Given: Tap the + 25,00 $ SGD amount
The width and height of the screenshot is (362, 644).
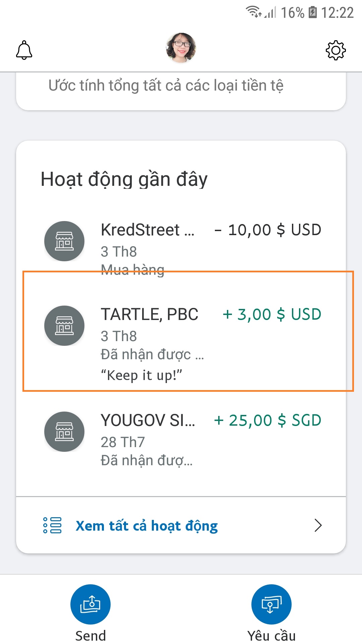Looking at the screenshot, I should 267,421.
